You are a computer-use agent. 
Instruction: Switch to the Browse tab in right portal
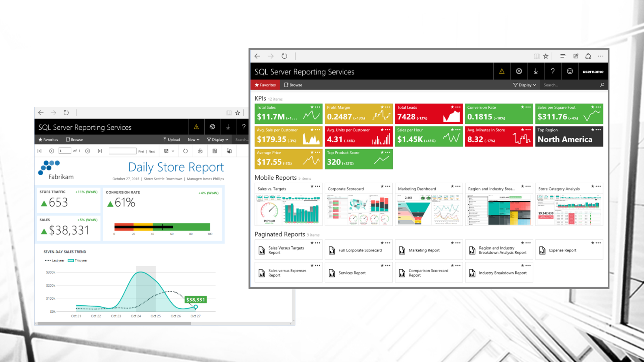pos(293,85)
